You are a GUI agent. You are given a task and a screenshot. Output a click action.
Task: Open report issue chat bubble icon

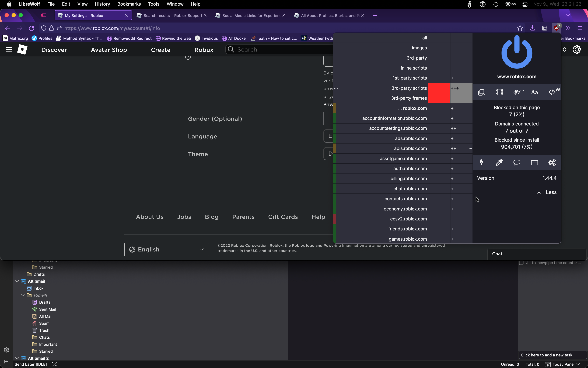(x=517, y=162)
